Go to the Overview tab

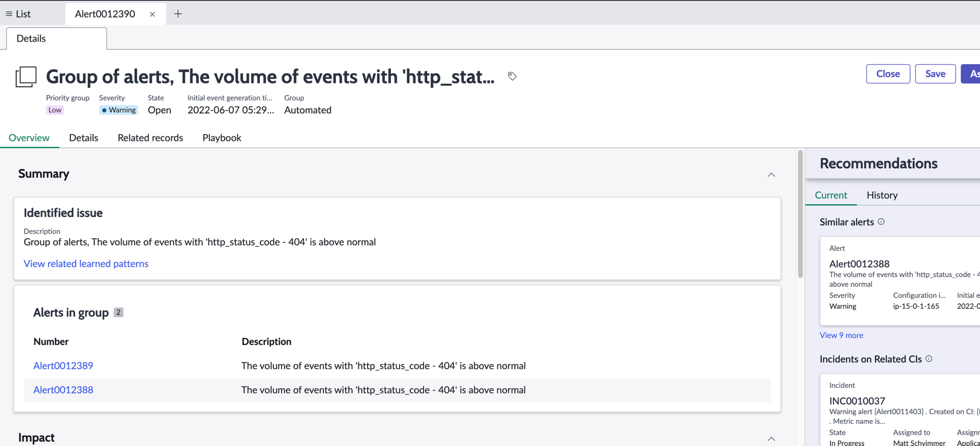click(29, 138)
